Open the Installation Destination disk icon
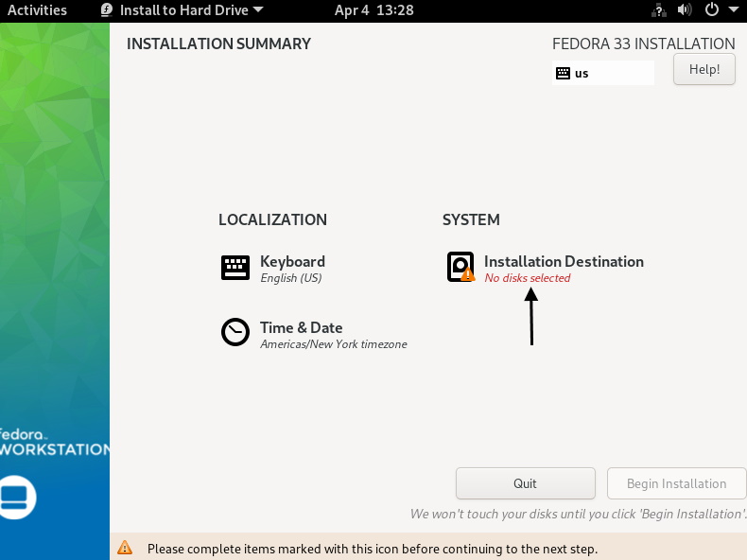Image resolution: width=747 pixels, height=560 pixels. (460, 267)
